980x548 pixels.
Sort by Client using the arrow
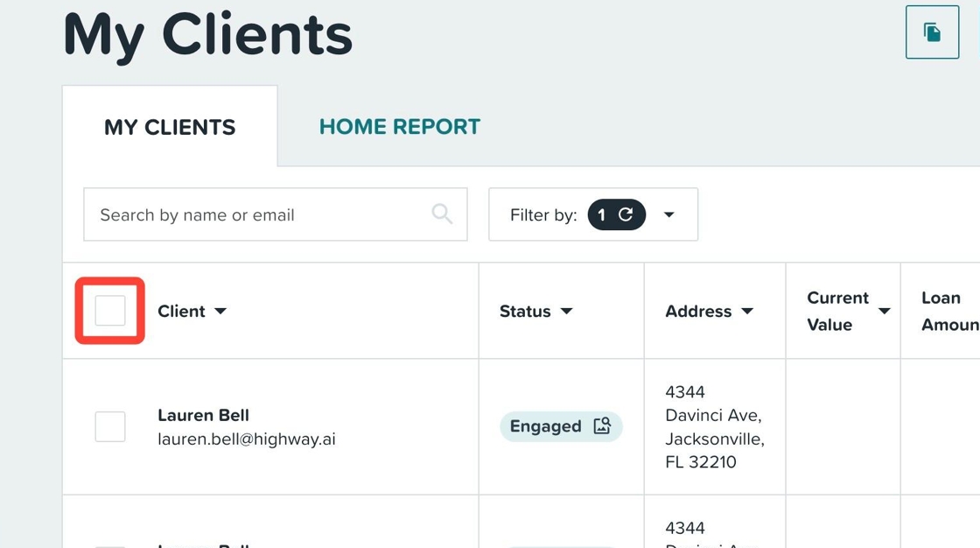click(220, 311)
